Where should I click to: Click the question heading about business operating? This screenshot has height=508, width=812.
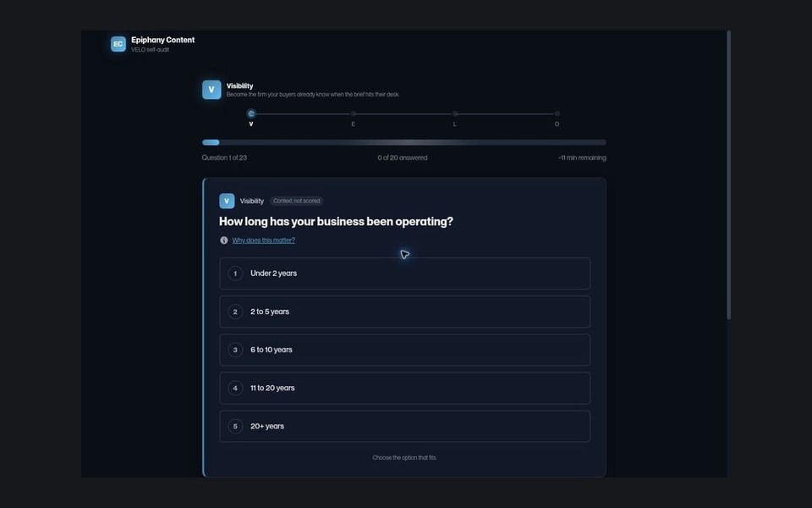click(336, 221)
